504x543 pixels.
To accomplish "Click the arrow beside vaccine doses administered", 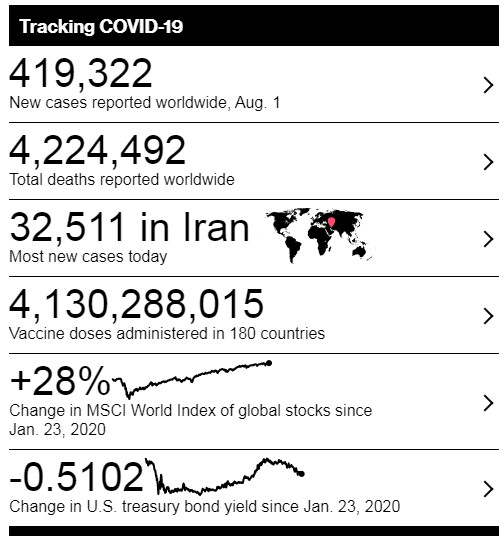I will 488,316.
